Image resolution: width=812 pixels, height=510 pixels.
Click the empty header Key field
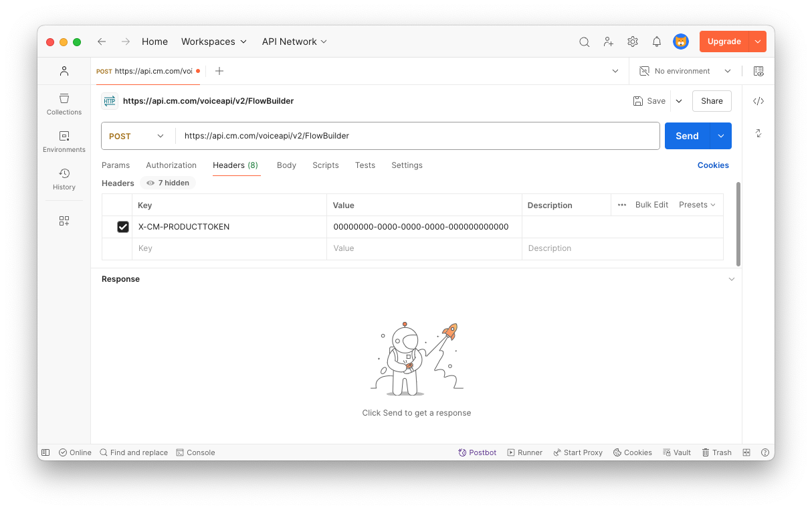pyautogui.click(x=229, y=248)
